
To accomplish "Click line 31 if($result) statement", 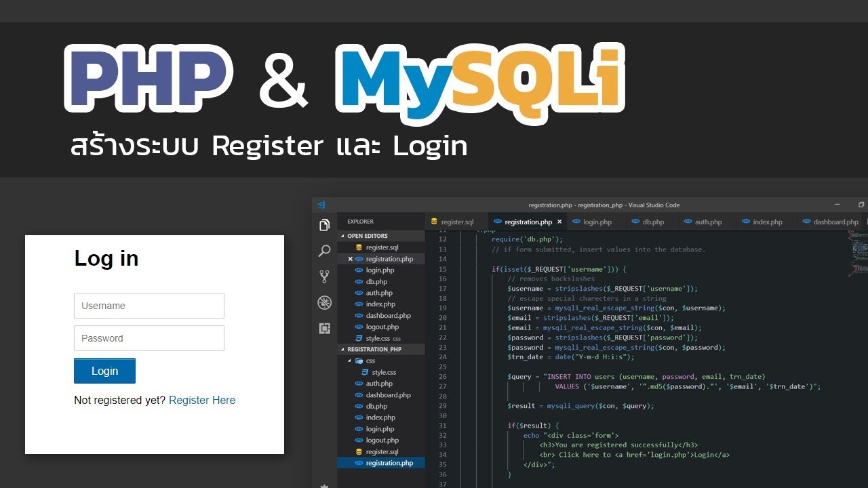I will tap(533, 426).
